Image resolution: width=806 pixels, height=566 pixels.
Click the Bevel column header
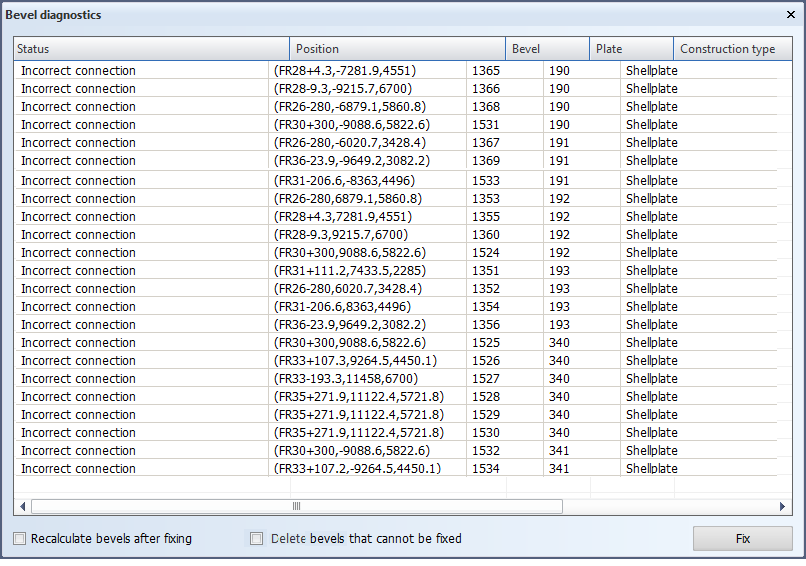tap(546, 49)
